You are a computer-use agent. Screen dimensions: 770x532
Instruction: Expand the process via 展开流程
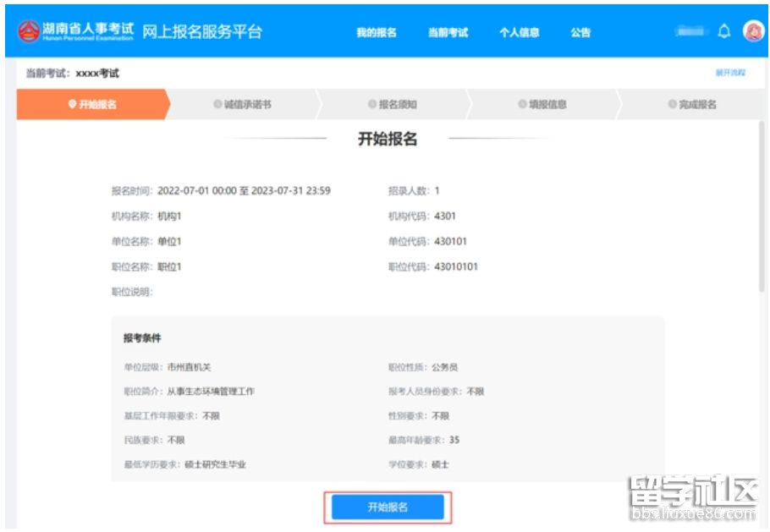(730, 74)
